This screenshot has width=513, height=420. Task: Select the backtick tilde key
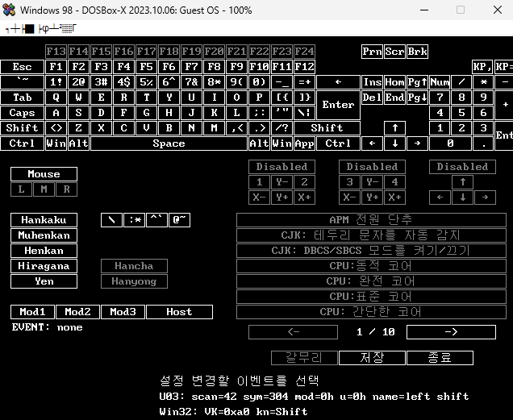(23, 82)
